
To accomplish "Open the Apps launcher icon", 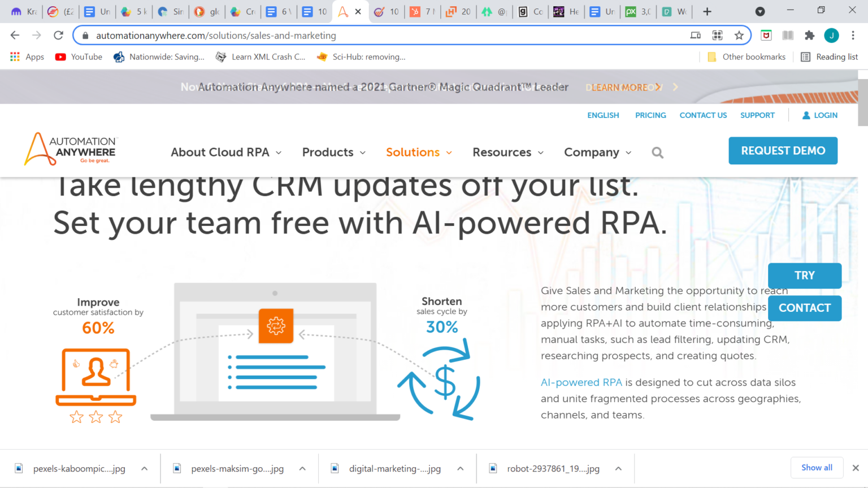I will coord(14,56).
